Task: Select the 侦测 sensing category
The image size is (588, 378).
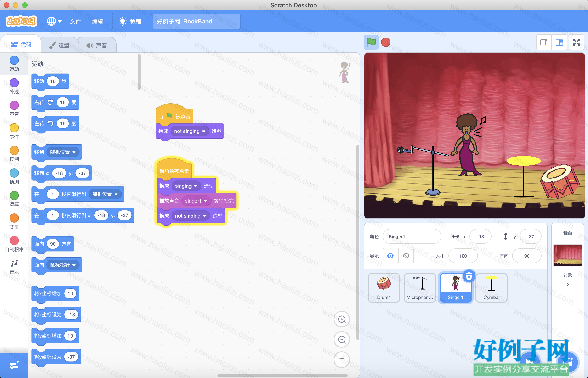Action: tap(14, 177)
